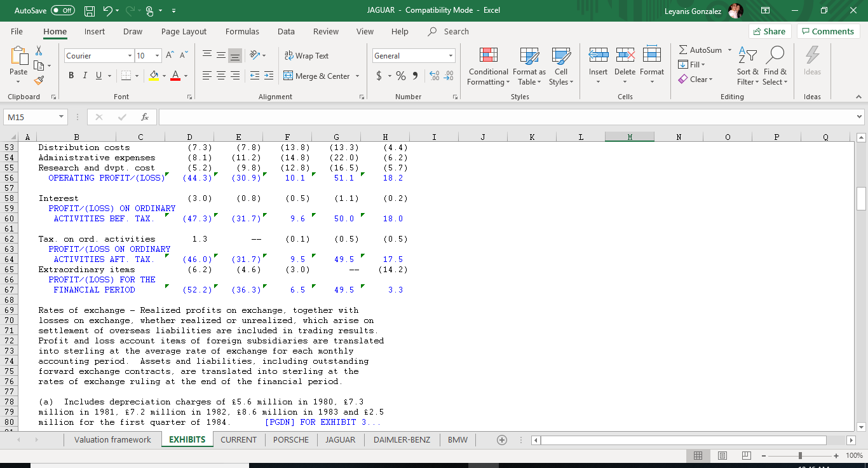
Task: Open the Clear menu
Action: pyautogui.click(x=696, y=79)
